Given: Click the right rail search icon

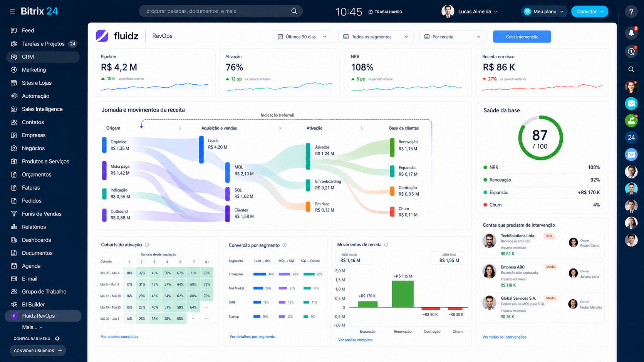Looking at the screenshot, I should (631, 69).
